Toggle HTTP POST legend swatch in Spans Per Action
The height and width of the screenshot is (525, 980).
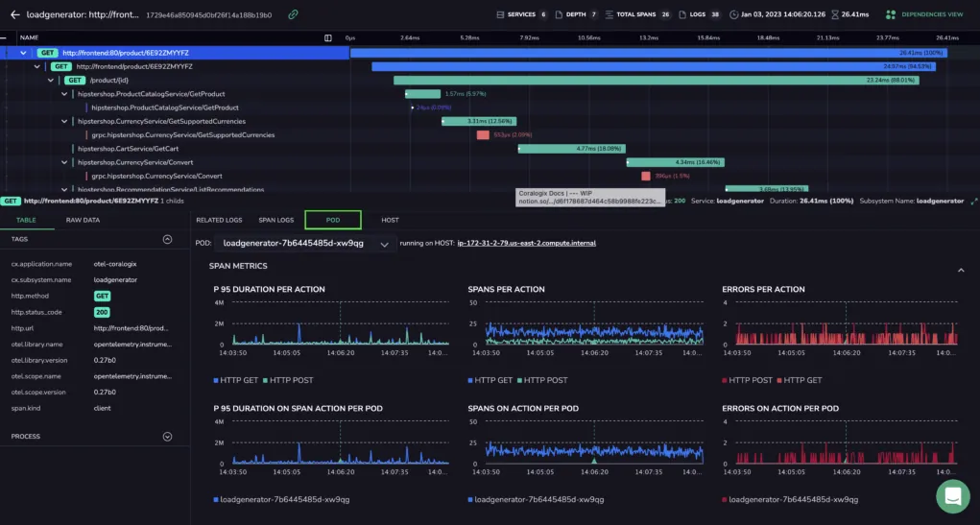pyautogui.click(x=520, y=380)
